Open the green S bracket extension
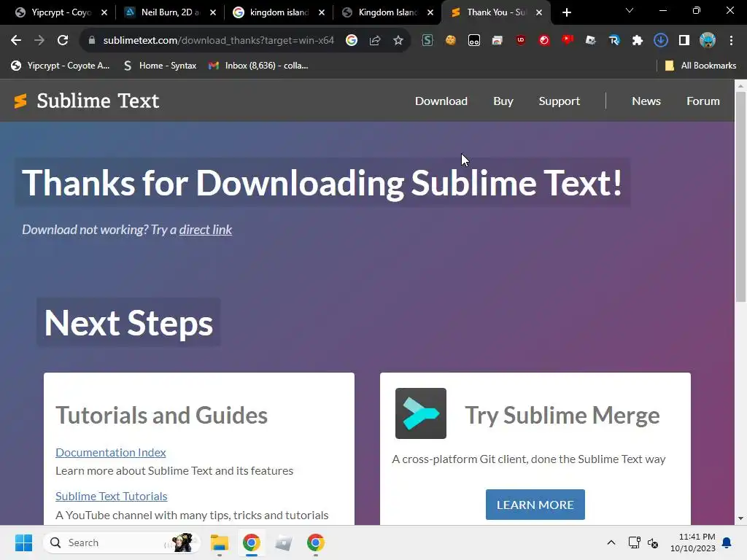The image size is (747, 560). click(427, 41)
